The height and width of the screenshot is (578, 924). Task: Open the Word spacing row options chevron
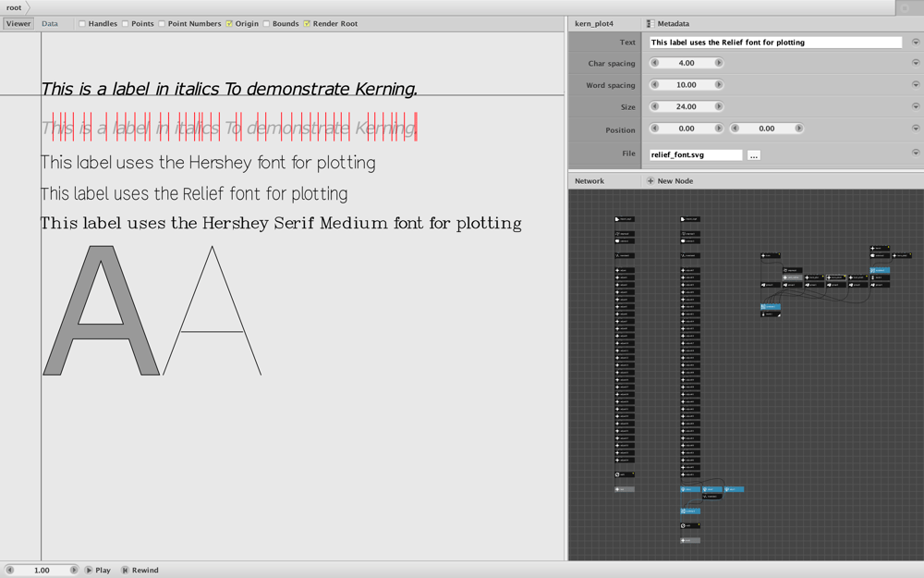coord(915,84)
